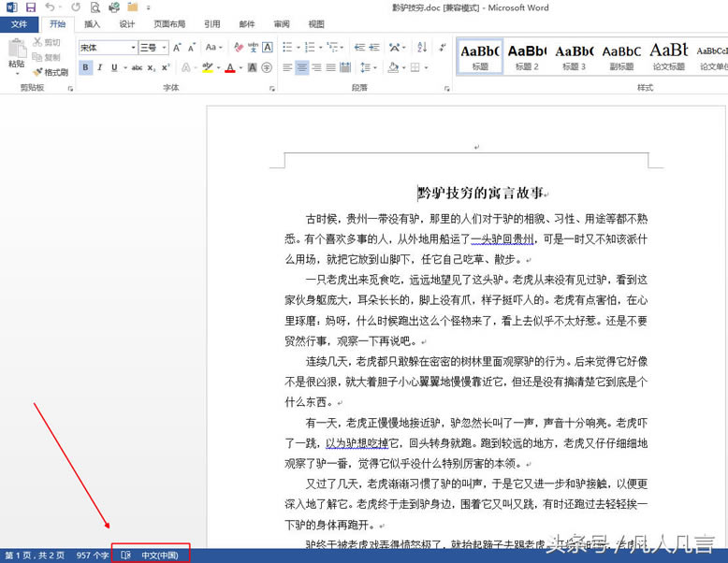Click the proofing book icon in status bar
This screenshot has width=728, height=563.
point(125,556)
